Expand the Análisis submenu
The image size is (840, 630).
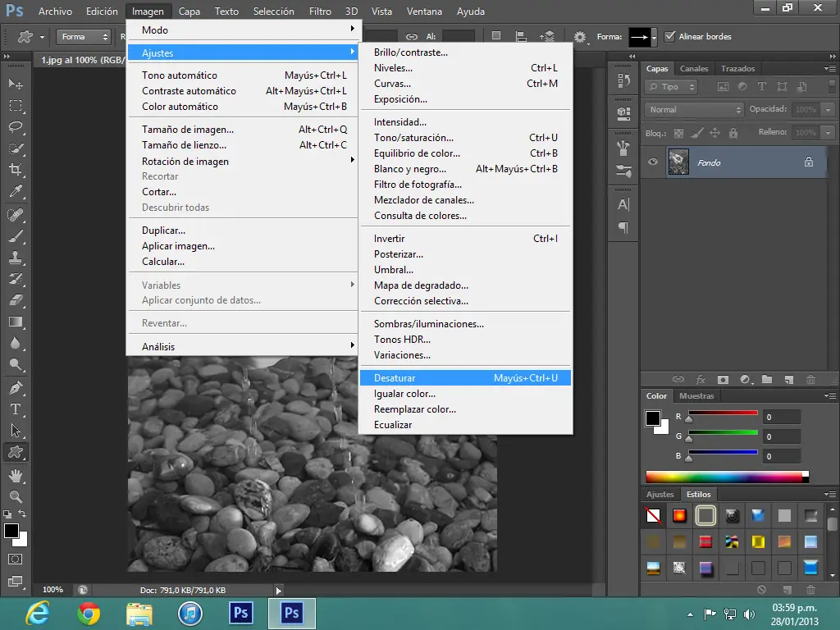pos(243,347)
